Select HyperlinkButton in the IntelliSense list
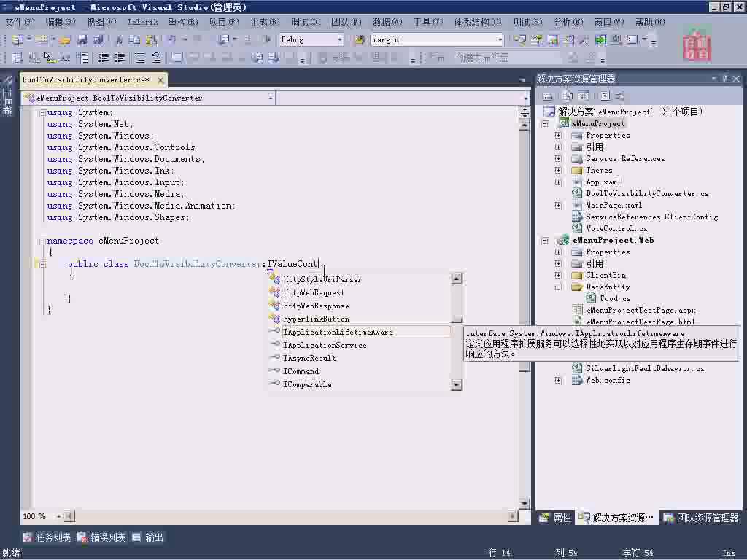Viewport: 747px width, 560px height. pos(317,319)
